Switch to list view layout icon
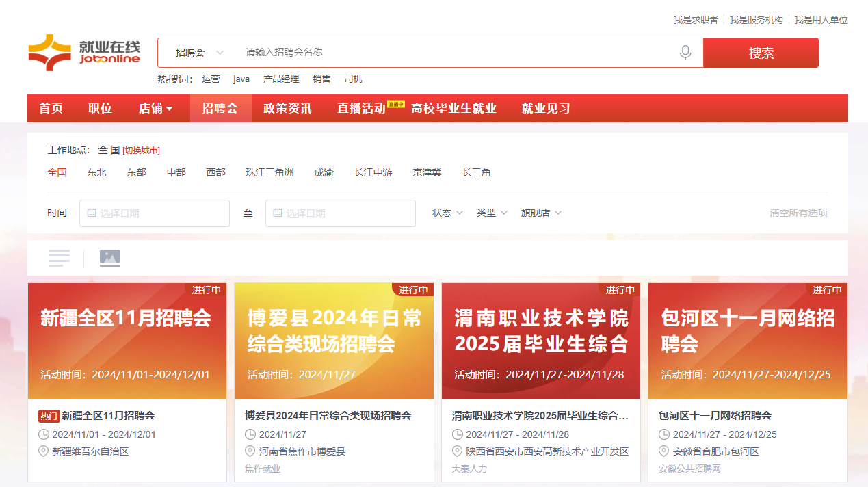 [x=60, y=258]
